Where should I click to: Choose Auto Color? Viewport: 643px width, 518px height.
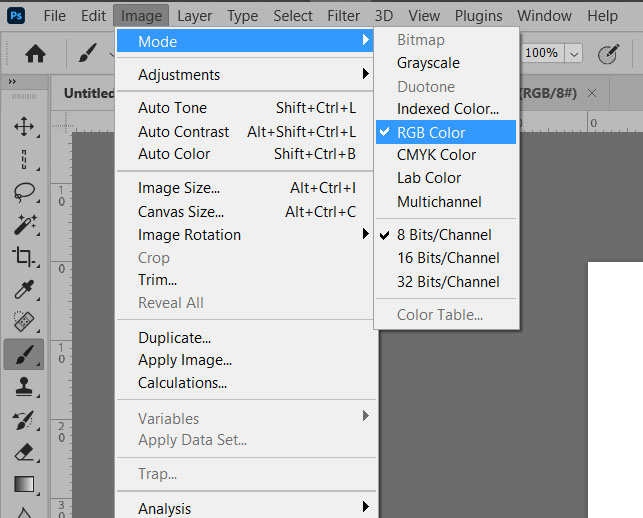(x=245, y=154)
